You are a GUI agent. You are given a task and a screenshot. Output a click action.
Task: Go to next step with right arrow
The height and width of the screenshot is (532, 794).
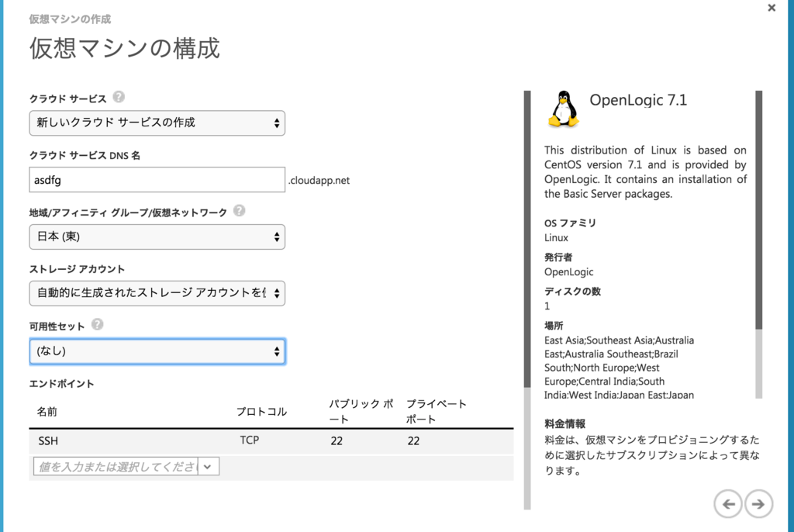coord(758,503)
